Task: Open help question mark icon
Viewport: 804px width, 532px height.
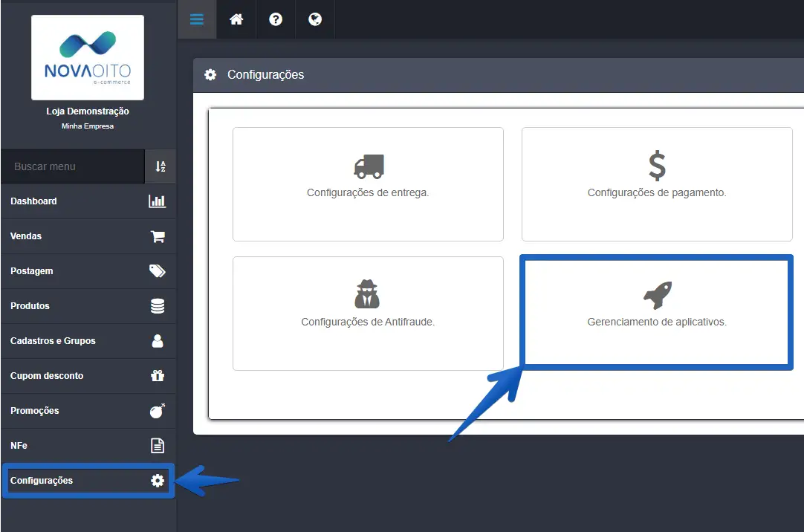Action: coord(276,19)
